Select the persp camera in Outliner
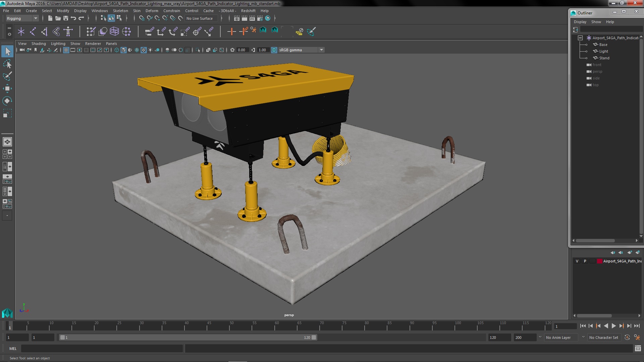 click(x=597, y=71)
